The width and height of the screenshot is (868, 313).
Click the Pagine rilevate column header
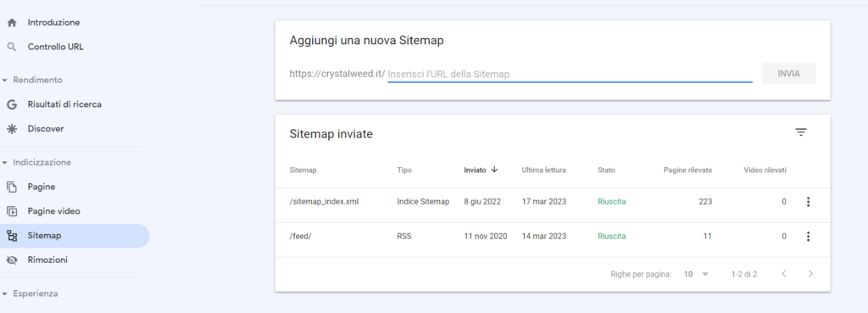(x=687, y=170)
